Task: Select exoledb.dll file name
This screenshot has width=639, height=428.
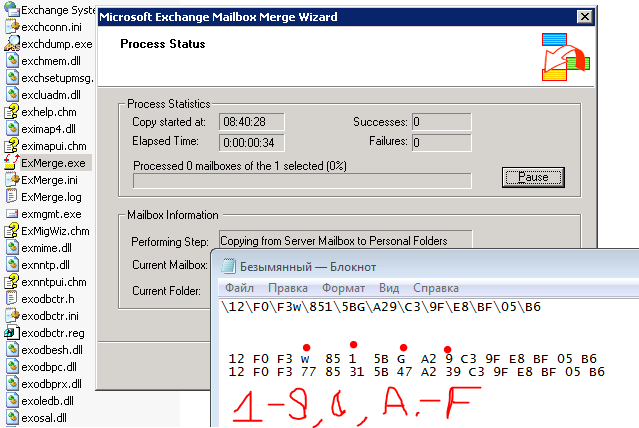Action: click(x=48, y=401)
